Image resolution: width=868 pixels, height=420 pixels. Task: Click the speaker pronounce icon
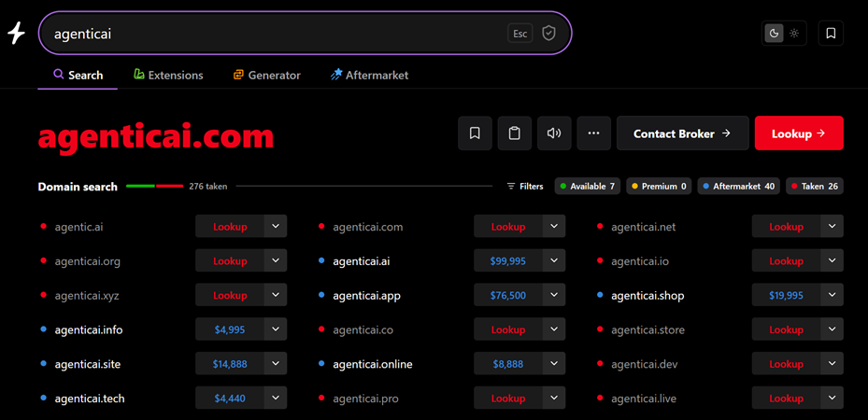(554, 133)
